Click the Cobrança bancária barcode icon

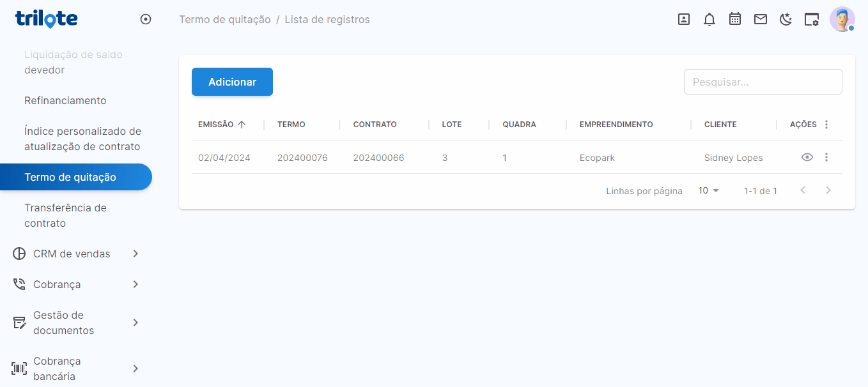(x=19, y=368)
